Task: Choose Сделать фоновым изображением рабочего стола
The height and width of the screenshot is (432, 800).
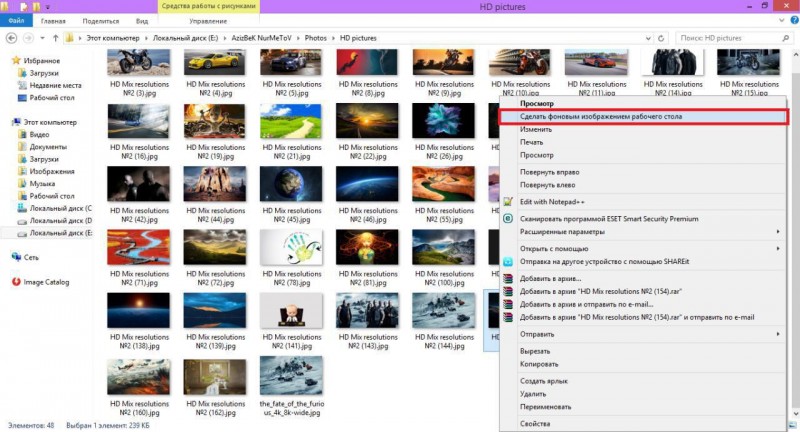Action: [643, 117]
